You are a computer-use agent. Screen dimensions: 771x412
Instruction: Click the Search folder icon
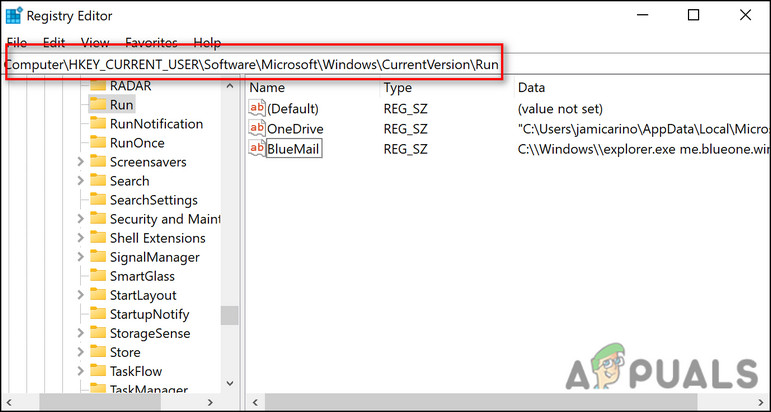[x=98, y=181]
